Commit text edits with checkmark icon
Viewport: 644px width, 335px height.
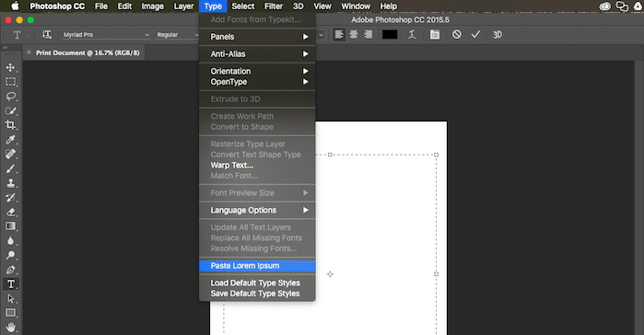pyautogui.click(x=475, y=34)
